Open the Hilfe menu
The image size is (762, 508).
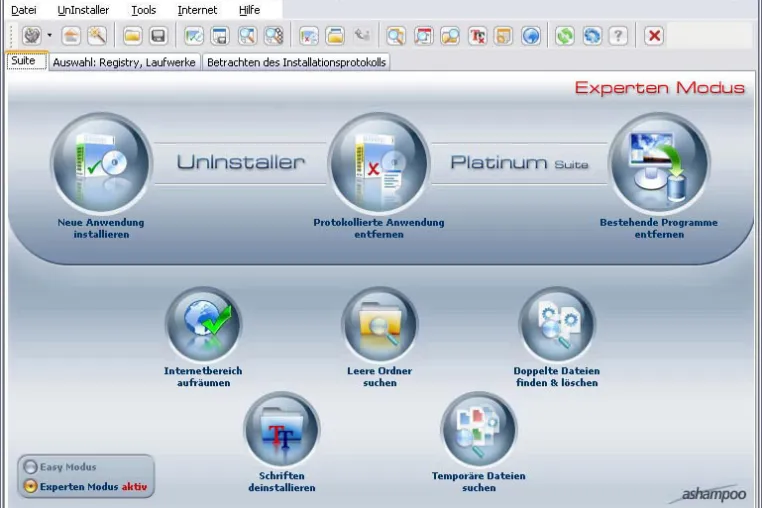click(x=249, y=10)
